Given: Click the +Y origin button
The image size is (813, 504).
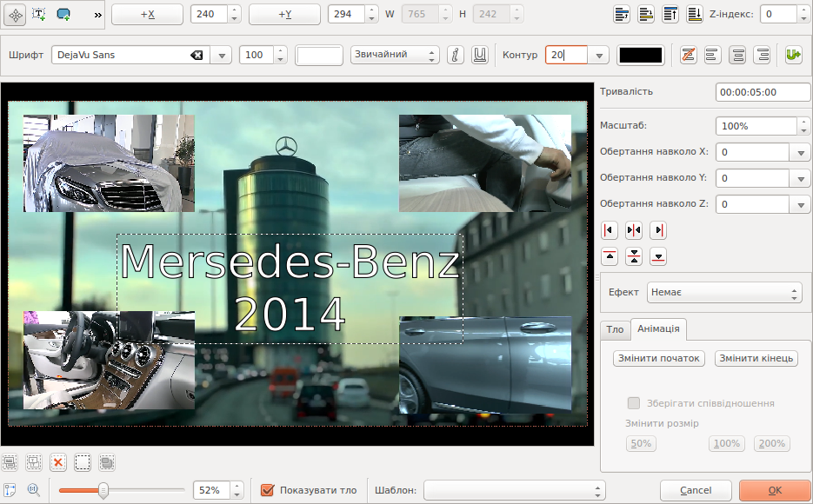Looking at the screenshot, I should (284, 15).
